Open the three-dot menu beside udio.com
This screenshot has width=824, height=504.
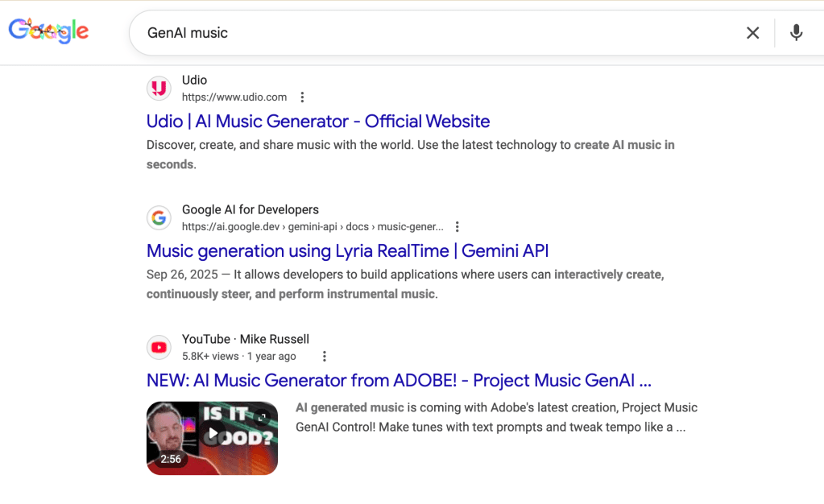pos(302,97)
